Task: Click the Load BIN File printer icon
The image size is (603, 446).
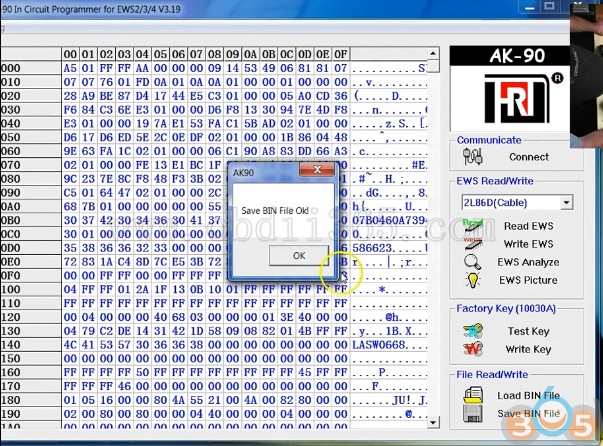Action: tap(473, 396)
